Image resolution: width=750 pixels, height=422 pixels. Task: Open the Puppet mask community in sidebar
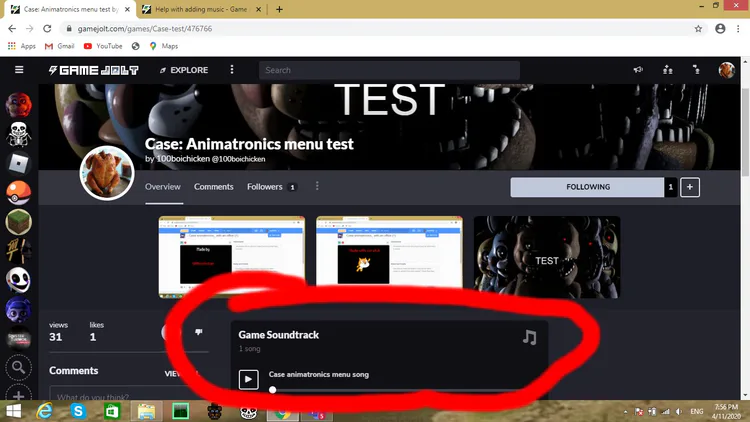pos(19,280)
